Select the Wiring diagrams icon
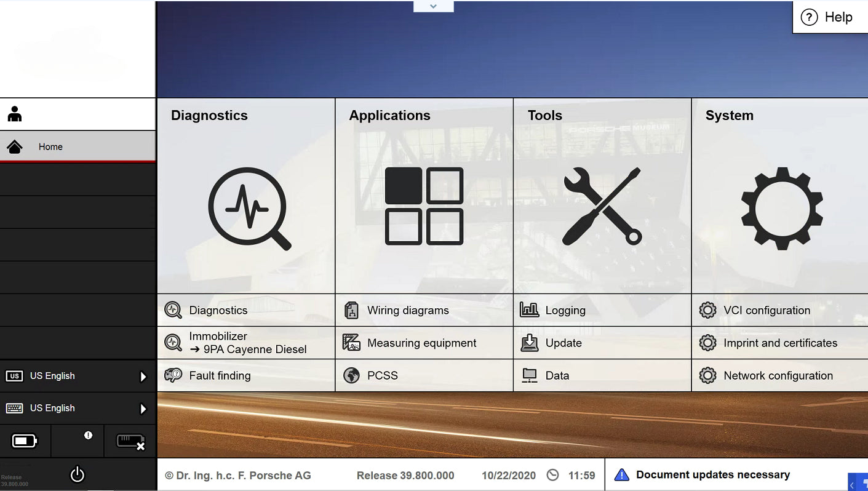This screenshot has height=491, width=868. coord(351,310)
